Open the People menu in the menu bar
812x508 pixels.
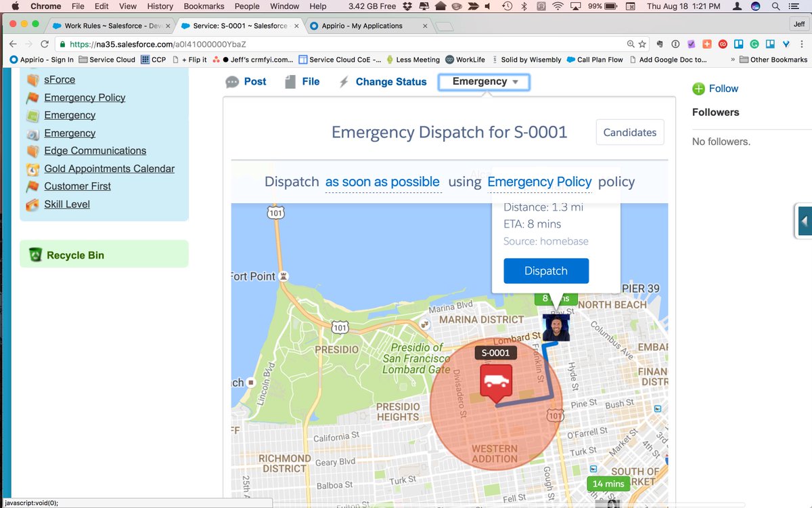pyautogui.click(x=247, y=6)
